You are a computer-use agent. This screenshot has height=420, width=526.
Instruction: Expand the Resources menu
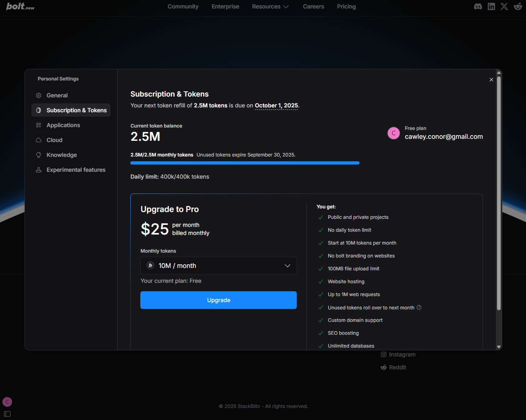[270, 6]
